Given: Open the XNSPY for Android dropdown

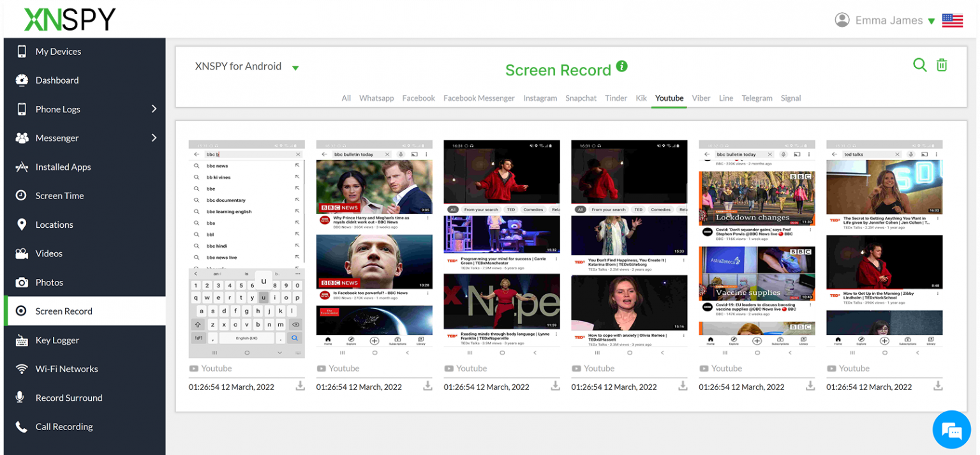Looking at the screenshot, I should 247,66.
